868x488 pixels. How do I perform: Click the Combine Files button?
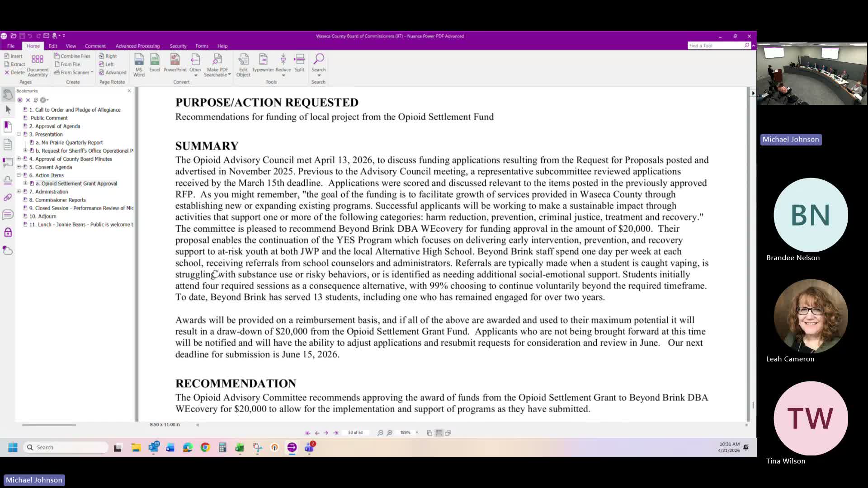[72, 56]
